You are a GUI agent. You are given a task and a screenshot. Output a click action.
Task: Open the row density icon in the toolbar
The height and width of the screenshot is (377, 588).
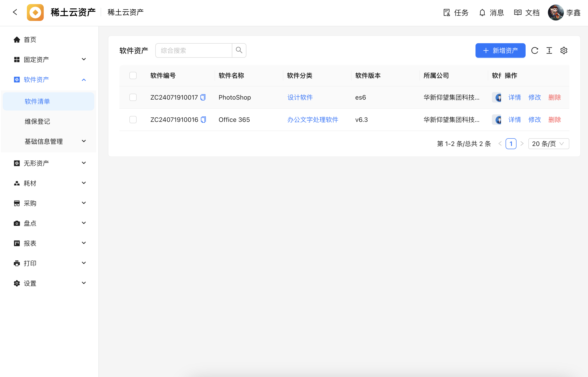pos(549,50)
